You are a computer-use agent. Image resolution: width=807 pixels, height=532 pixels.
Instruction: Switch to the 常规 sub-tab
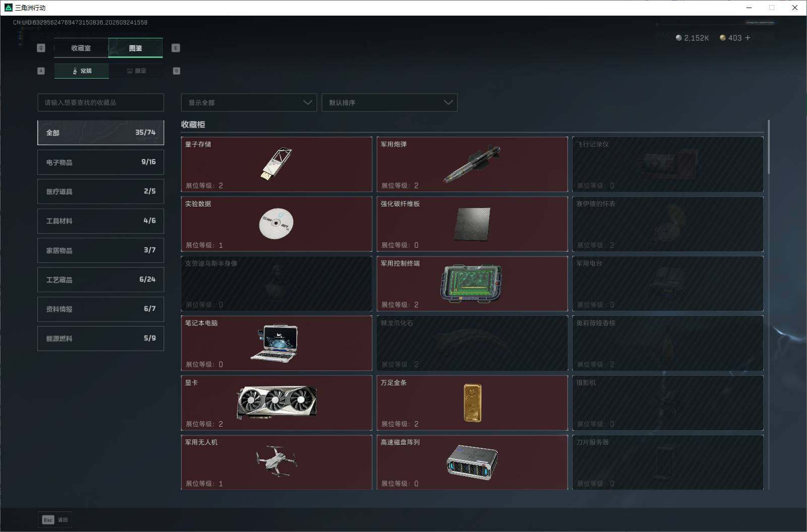[x=82, y=71]
